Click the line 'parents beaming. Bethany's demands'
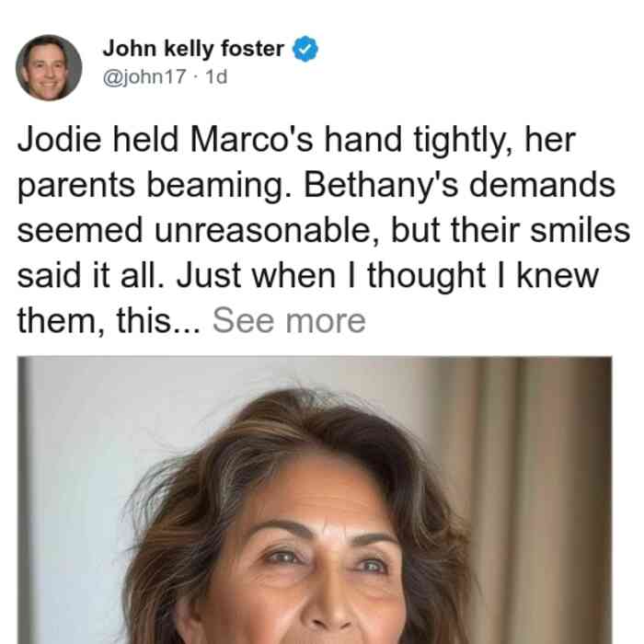644x644 pixels. pos(316,186)
